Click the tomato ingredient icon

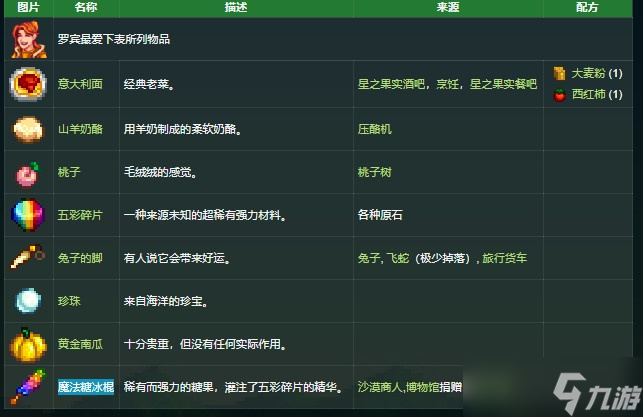coord(559,95)
